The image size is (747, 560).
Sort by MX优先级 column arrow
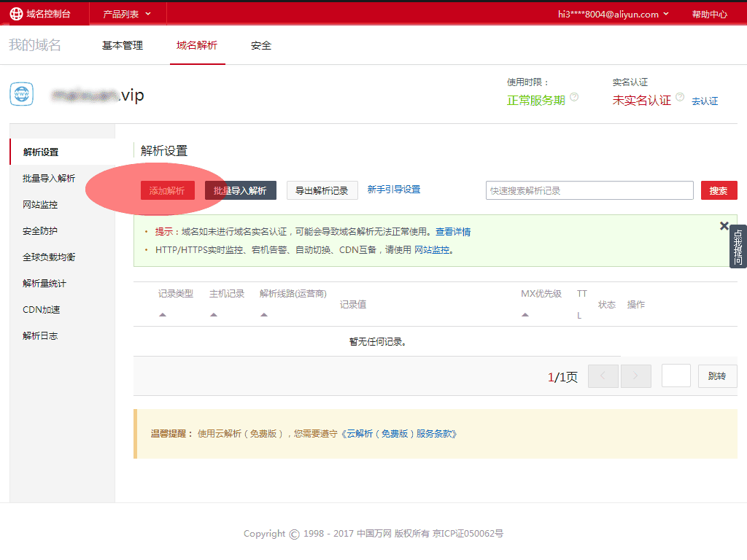pyautogui.click(x=525, y=315)
